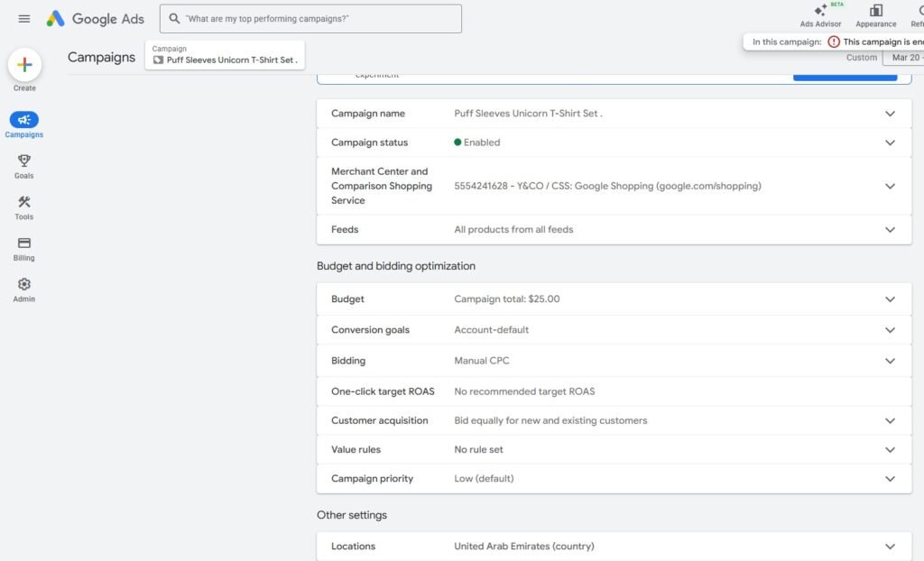The height and width of the screenshot is (561, 924).
Task: Expand the Customer acquisition row
Action: coord(614,420)
